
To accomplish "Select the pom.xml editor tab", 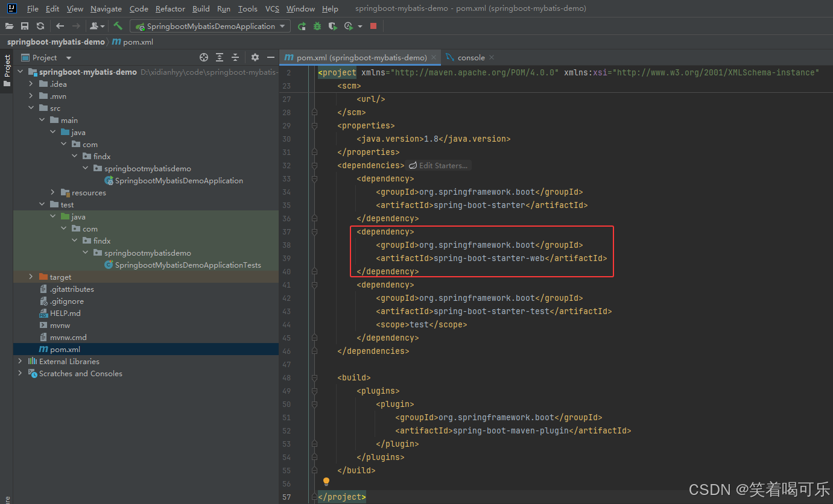I will coord(361,57).
